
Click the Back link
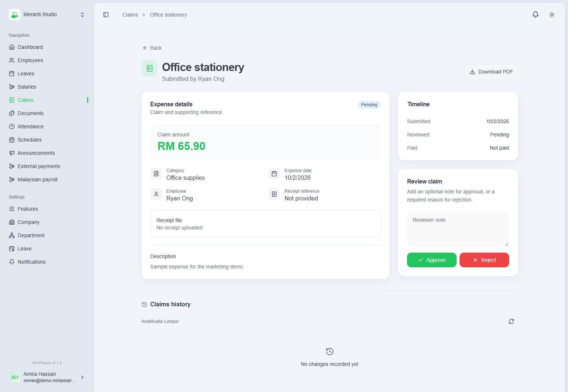click(x=152, y=48)
